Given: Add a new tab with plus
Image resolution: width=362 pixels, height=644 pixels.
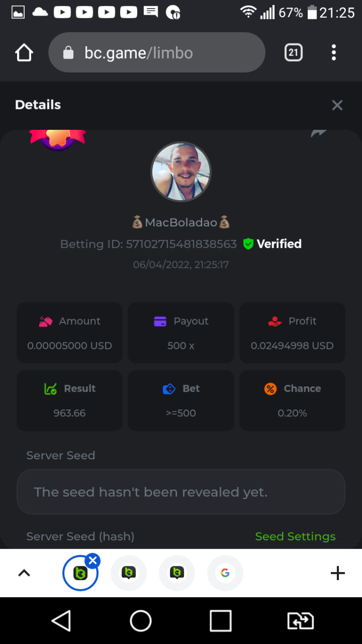Looking at the screenshot, I should (337, 573).
